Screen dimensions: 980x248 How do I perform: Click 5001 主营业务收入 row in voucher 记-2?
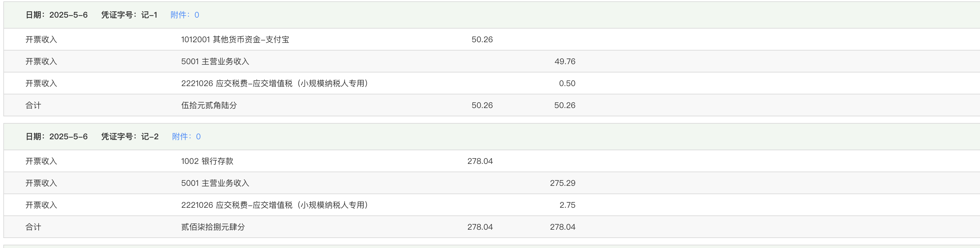(x=492, y=183)
